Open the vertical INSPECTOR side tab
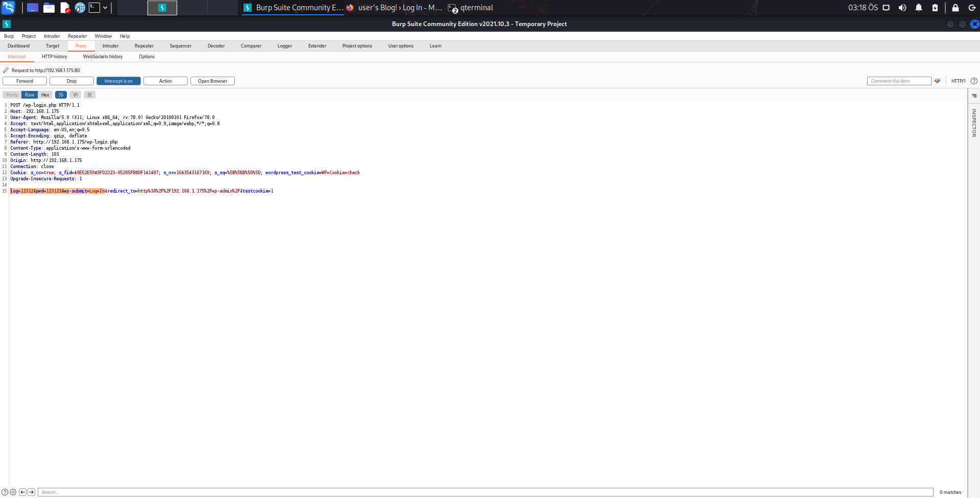 974,123
